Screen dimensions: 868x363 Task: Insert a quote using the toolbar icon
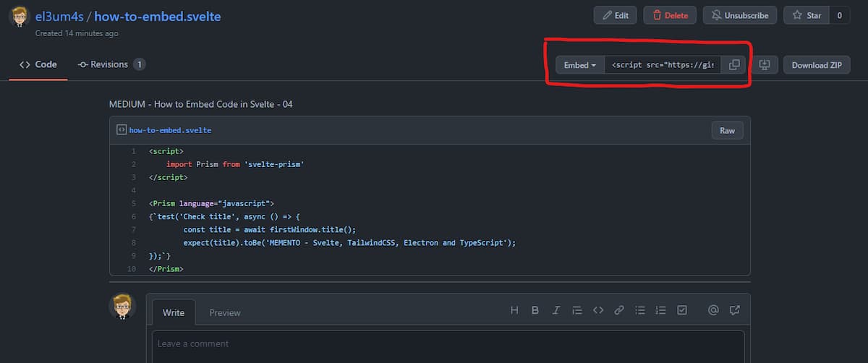tap(577, 310)
